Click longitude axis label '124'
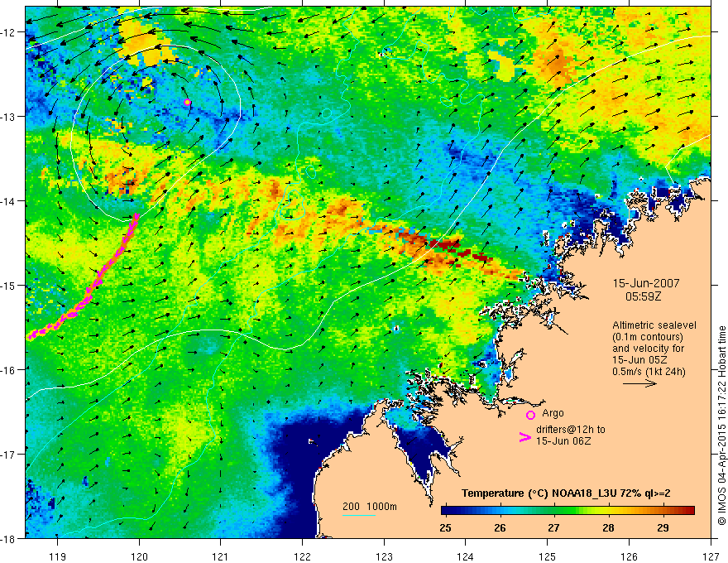Viewport: 728px width, 563px height. point(466,556)
